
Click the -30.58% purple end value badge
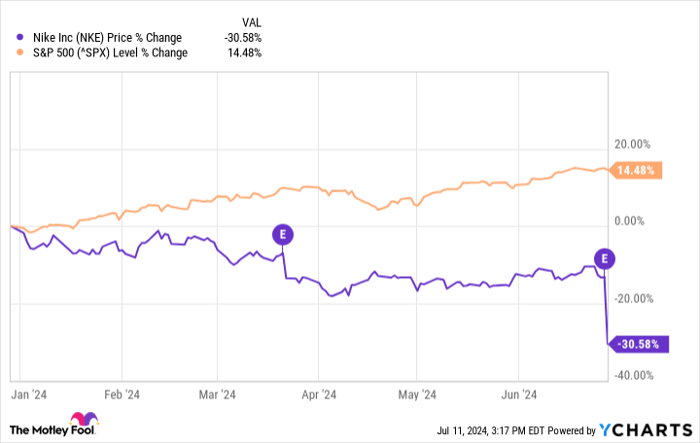[636, 344]
